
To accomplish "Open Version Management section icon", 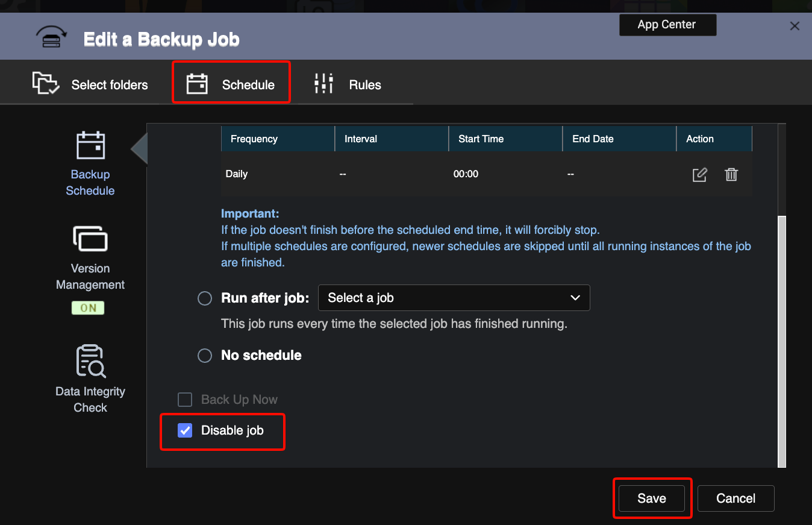I will click(90, 239).
